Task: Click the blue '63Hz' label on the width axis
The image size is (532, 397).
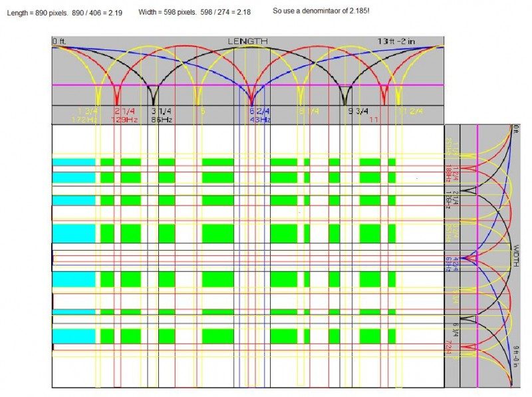Action: (448, 265)
